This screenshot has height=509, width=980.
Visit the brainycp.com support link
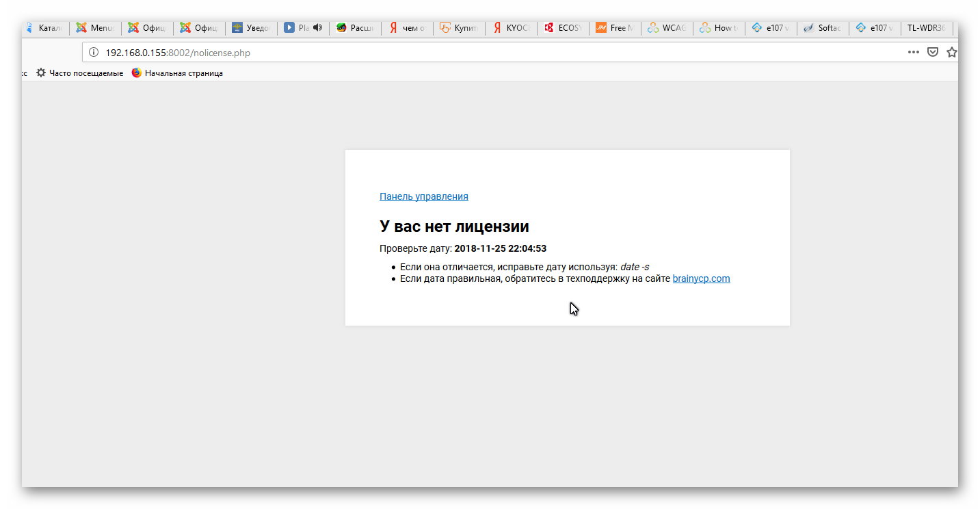[701, 278]
